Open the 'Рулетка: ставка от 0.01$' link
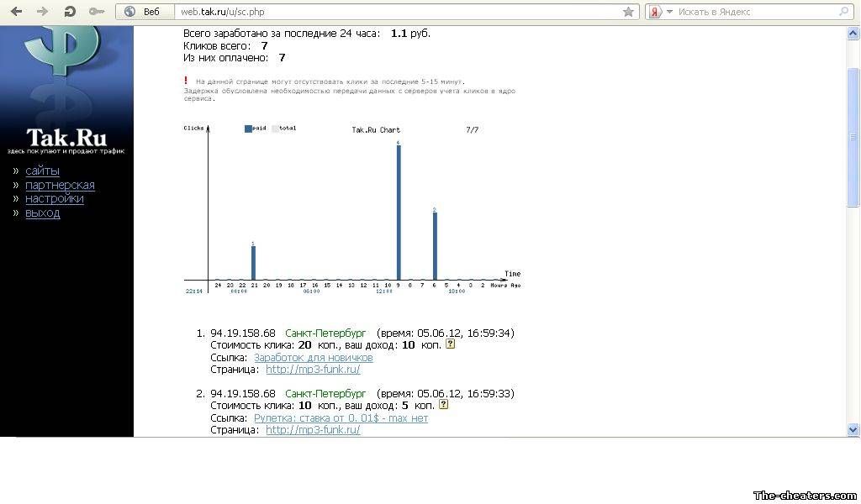Image resolution: width=861 pixels, height=504 pixels. tap(341, 418)
